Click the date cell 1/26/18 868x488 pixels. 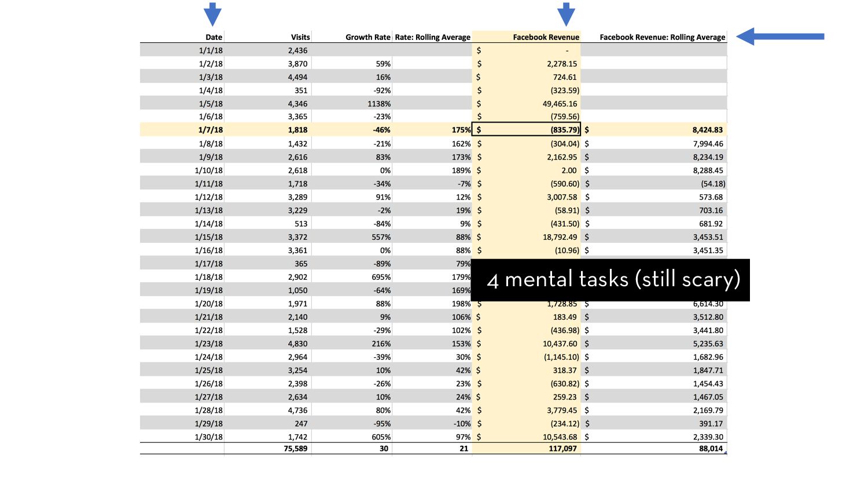coord(208,383)
